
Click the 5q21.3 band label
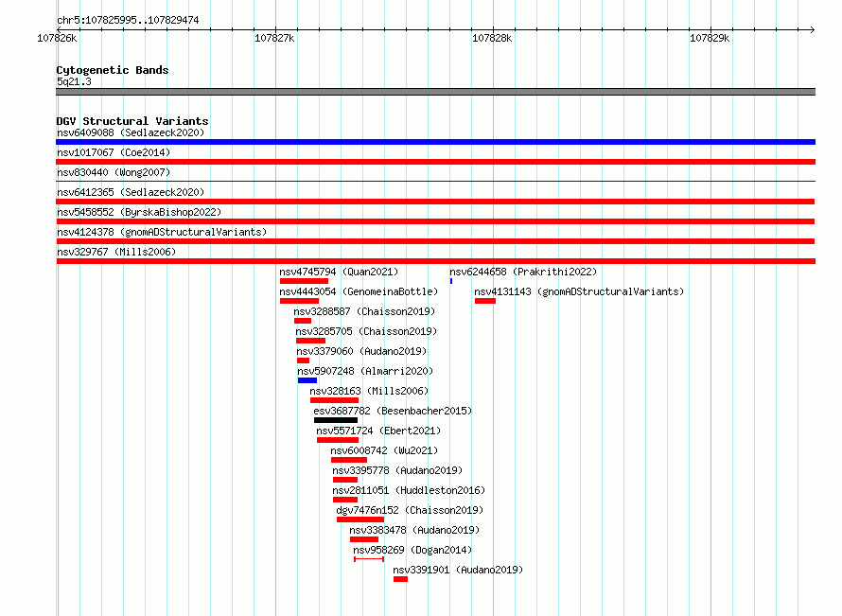pyautogui.click(x=74, y=81)
